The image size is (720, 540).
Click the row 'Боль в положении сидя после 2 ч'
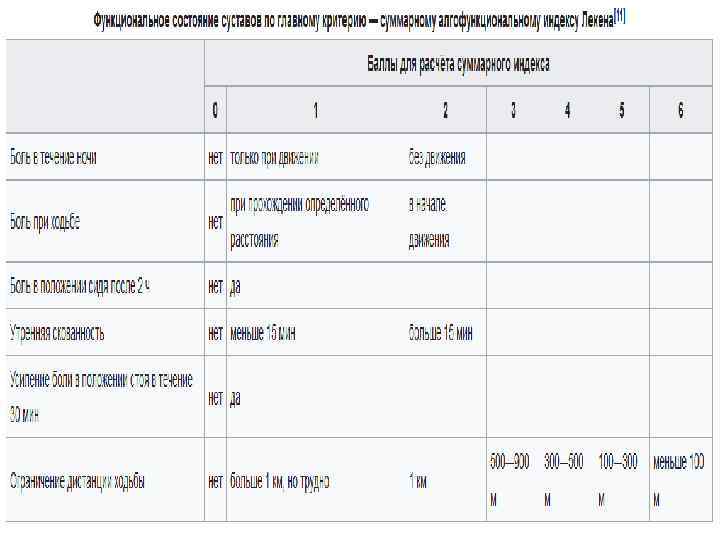[80, 286]
